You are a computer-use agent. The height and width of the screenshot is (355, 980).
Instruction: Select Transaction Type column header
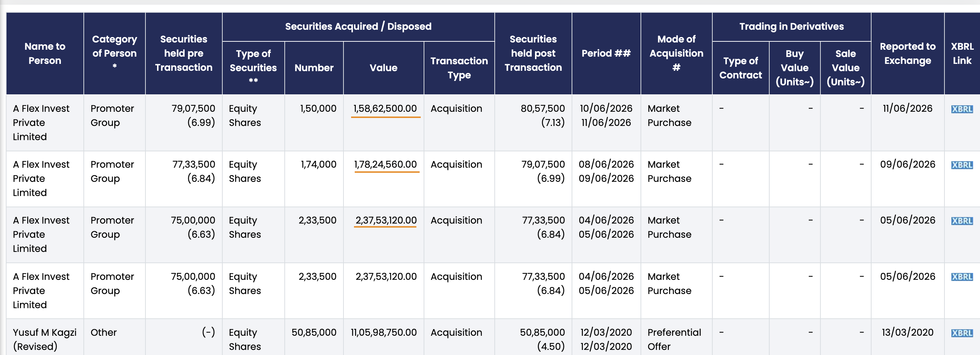click(459, 68)
